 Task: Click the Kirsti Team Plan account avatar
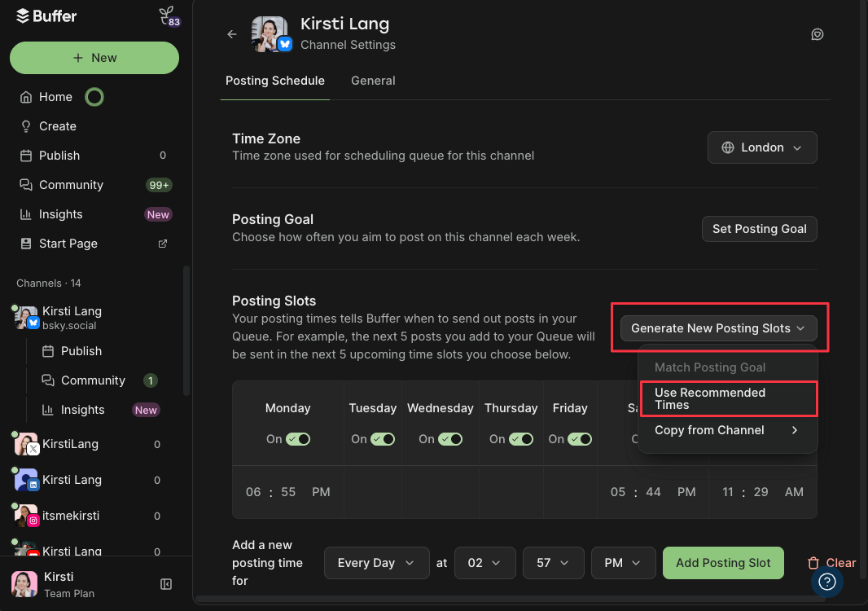coord(24,584)
